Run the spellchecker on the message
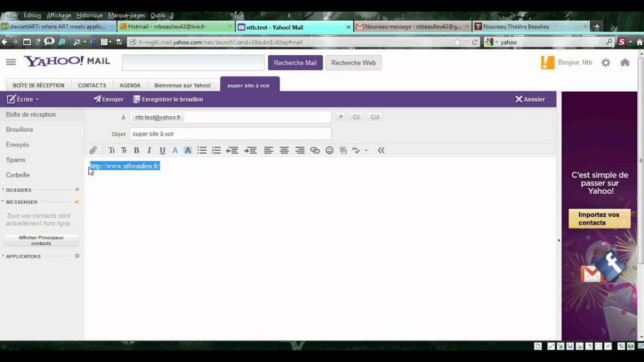Viewport: 644px width, 362px height. coord(356,150)
